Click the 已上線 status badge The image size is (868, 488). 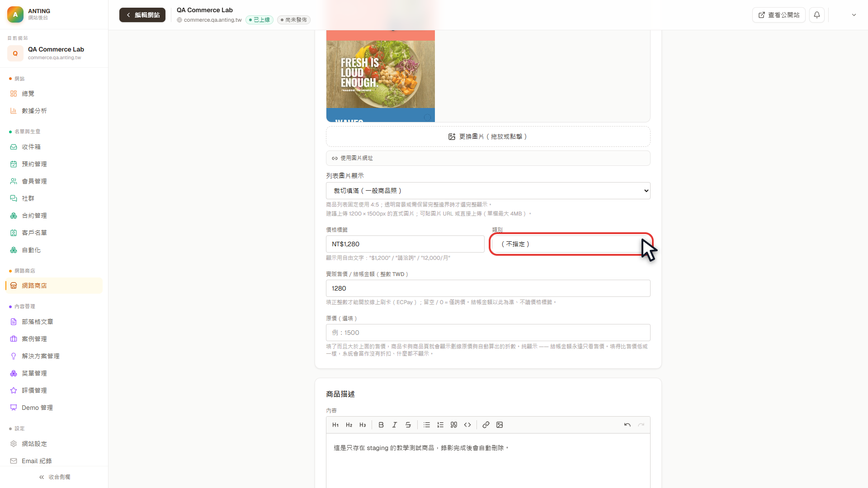(x=259, y=20)
